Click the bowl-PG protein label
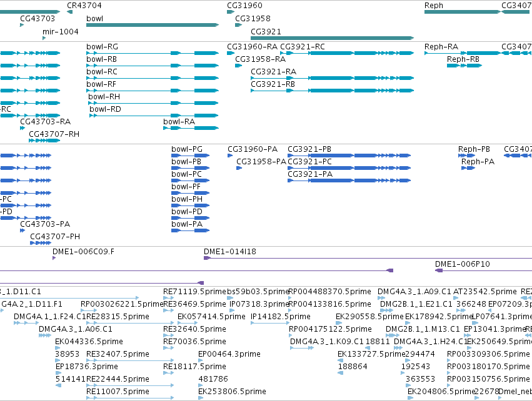Screen dimensions: 532x401 (187, 149)
